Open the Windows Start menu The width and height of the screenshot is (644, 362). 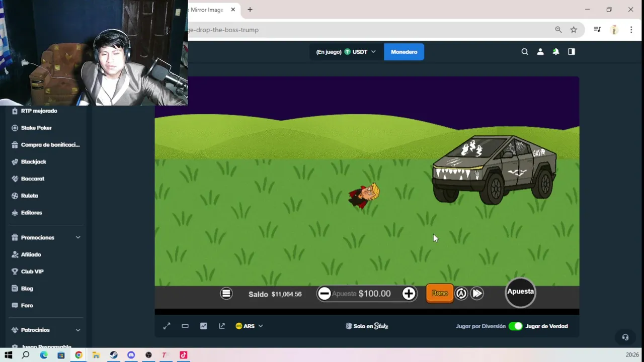click(x=9, y=355)
